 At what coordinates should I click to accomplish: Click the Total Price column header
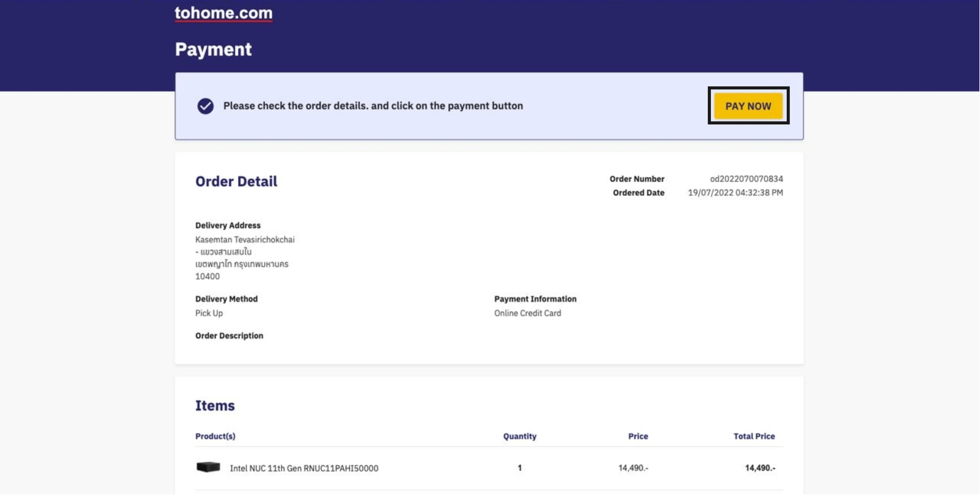pos(754,436)
